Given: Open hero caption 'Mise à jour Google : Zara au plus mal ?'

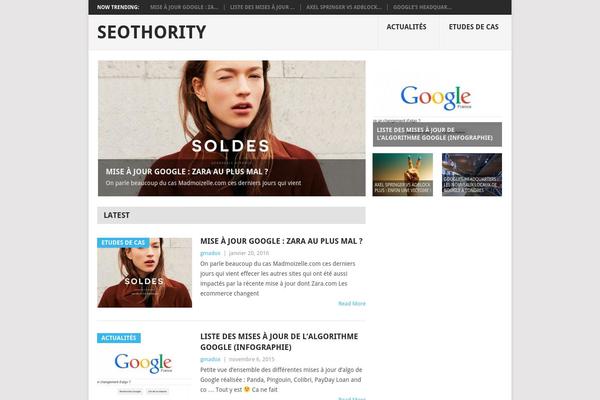Looking at the screenshot, I should [x=187, y=171].
